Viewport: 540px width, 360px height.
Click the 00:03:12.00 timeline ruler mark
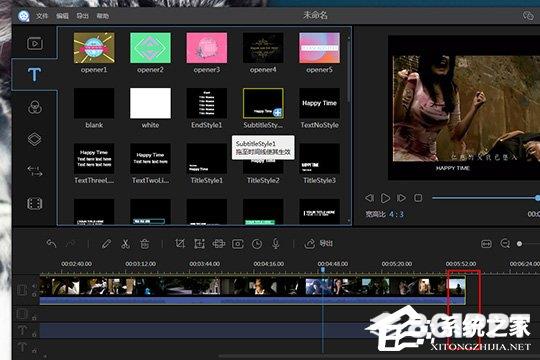tap(141, 264)
